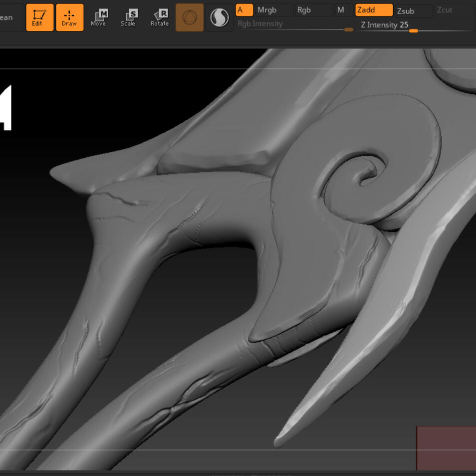Activate the Draw mode button
Viewport: 476px width, 476px height.
coord(69,17)
